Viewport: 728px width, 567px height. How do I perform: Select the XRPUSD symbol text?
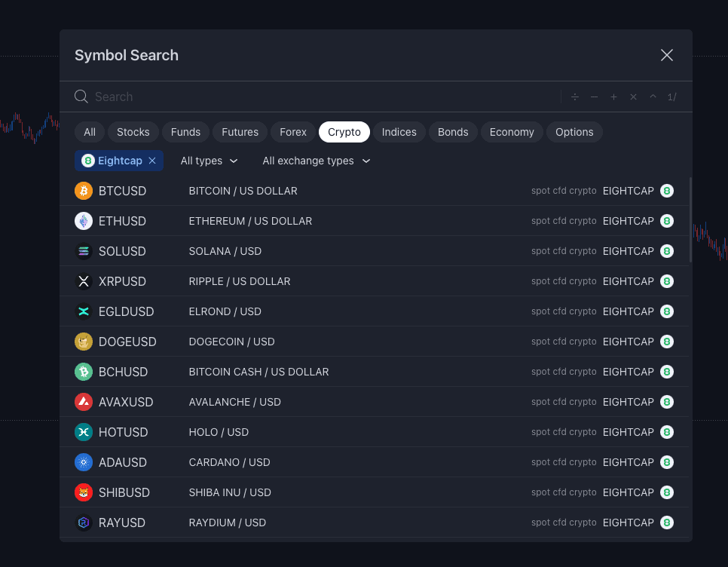[x=123, y=281]
